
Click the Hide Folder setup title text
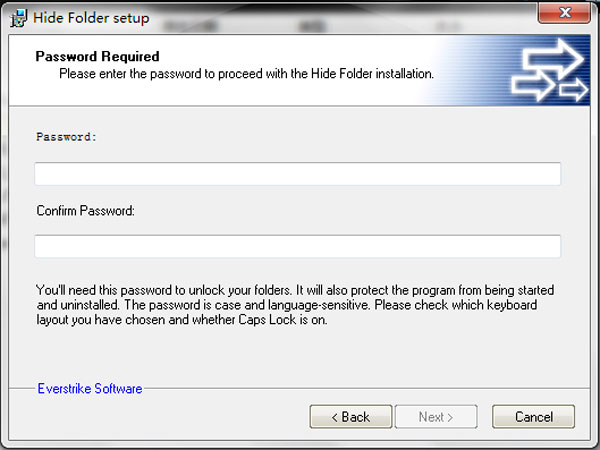click(91, 18)
